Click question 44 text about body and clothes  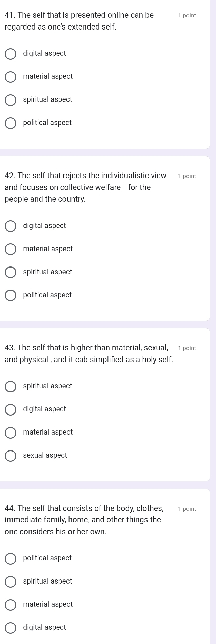click(84, 520)
